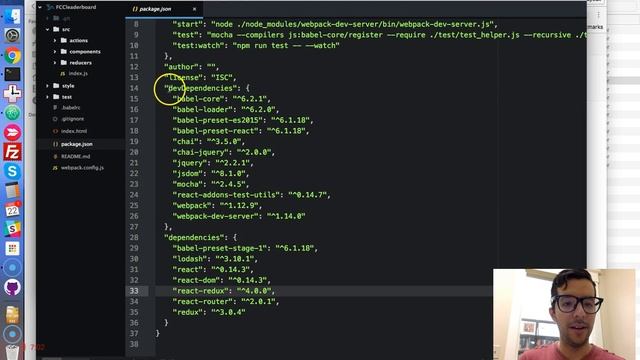Open webpack.config.js in the file tree

82,168
